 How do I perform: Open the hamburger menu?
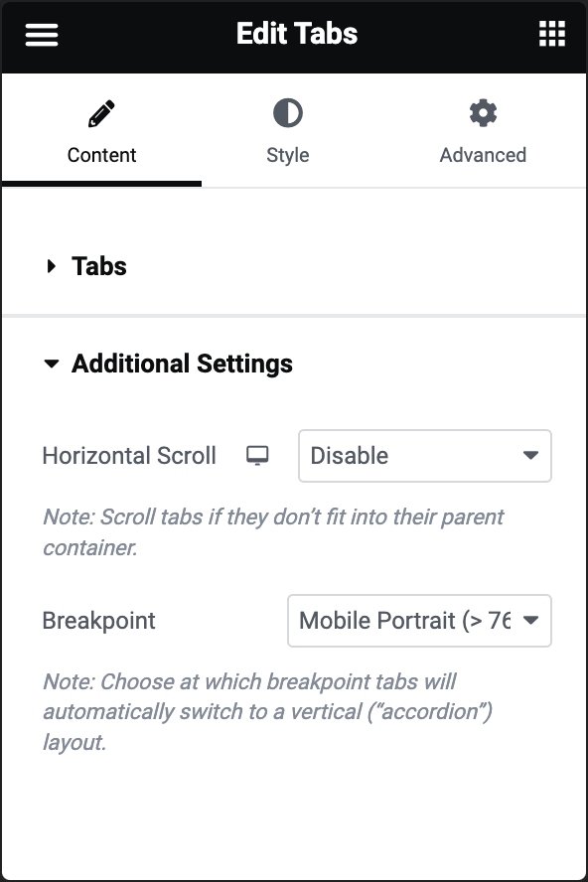(42, 35)
